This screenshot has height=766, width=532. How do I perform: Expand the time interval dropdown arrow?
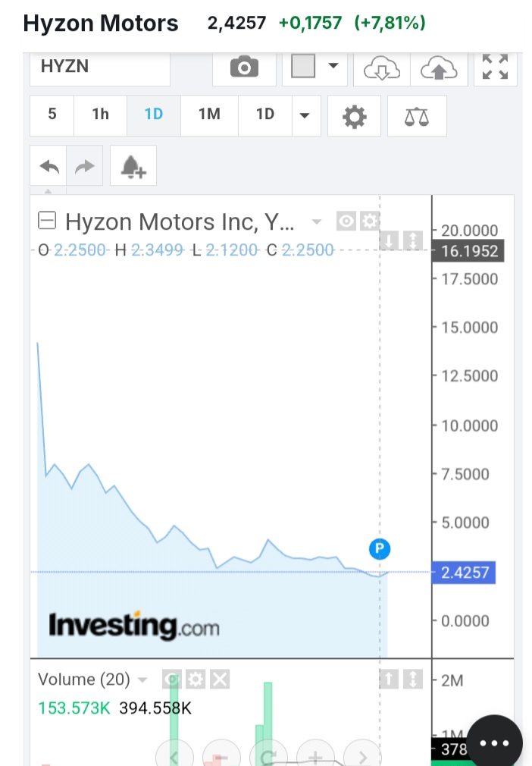click(x=305, y=116)
